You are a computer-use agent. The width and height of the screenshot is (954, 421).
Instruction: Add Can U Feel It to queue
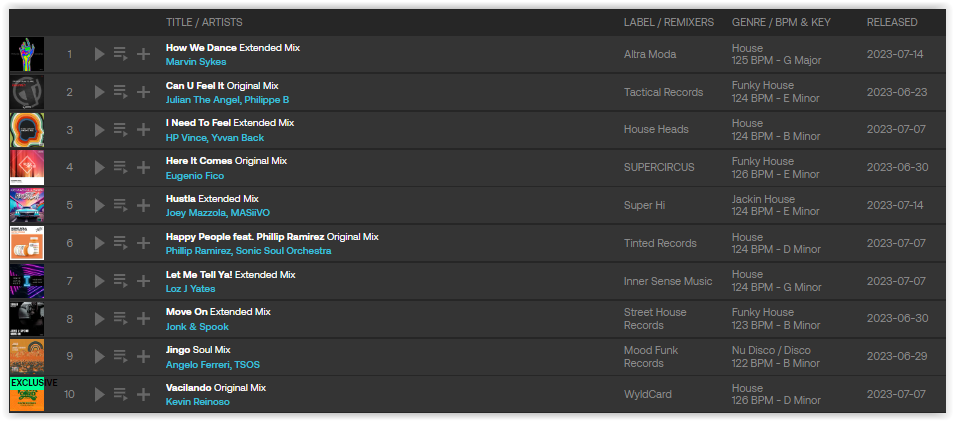coord(120,92)
